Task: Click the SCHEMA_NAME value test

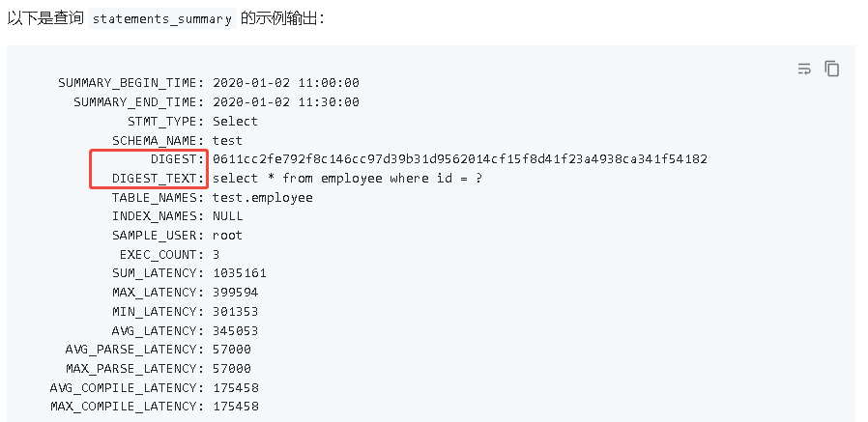Action: [x=227, y=140]
